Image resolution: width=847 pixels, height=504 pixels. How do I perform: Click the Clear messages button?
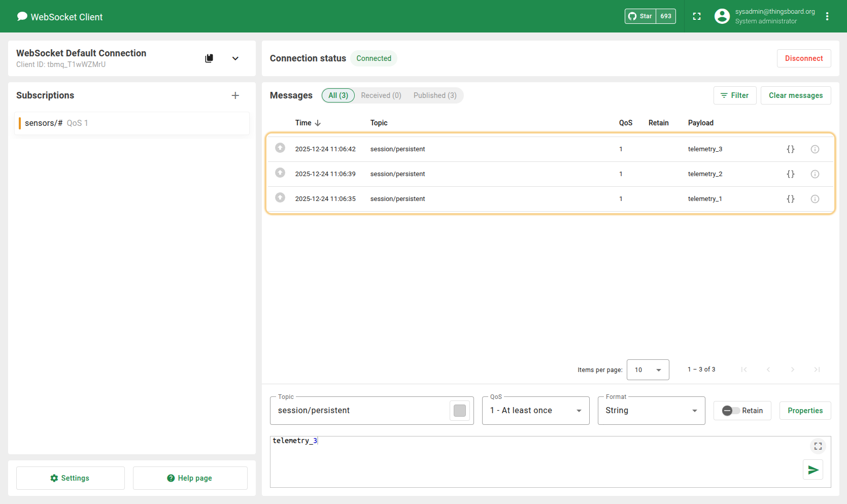(796, 95)
